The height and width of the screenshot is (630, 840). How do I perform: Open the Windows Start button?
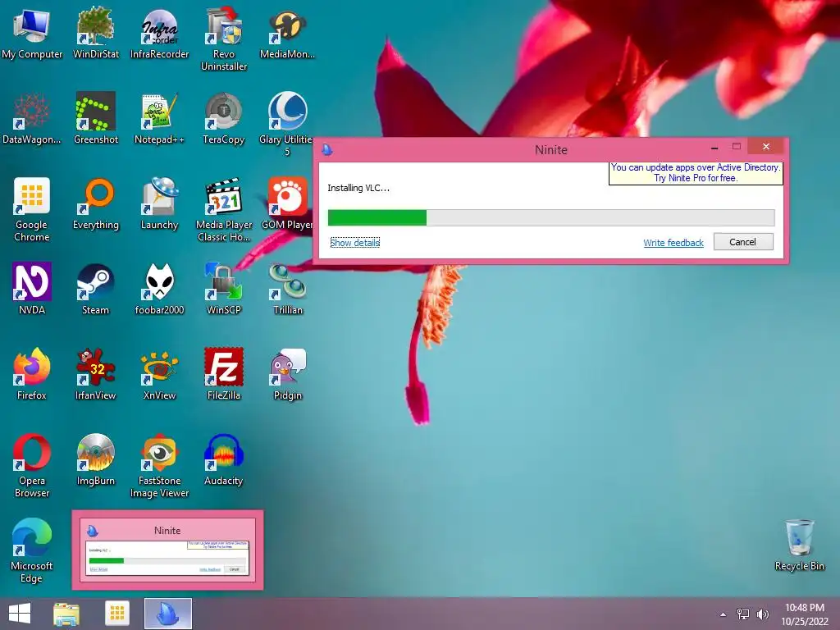pyautogui.click(x=20, y=614)
